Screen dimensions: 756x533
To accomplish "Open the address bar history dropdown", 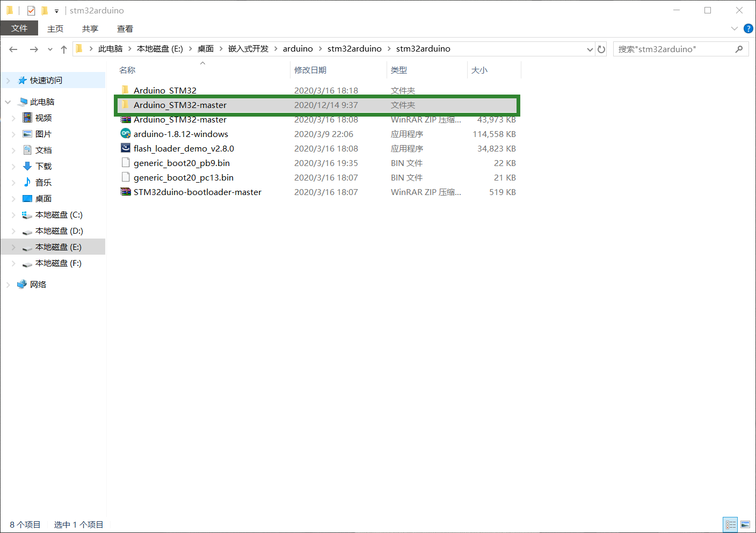I will coord(590,49).
